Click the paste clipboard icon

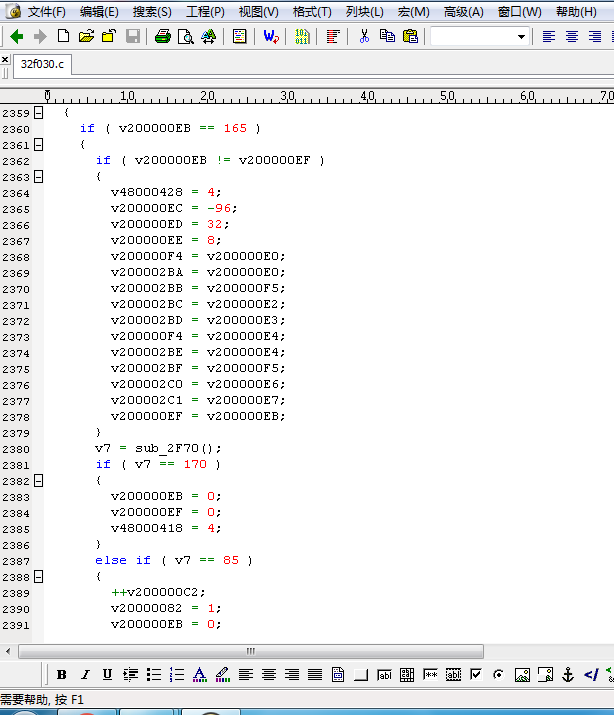410,37
